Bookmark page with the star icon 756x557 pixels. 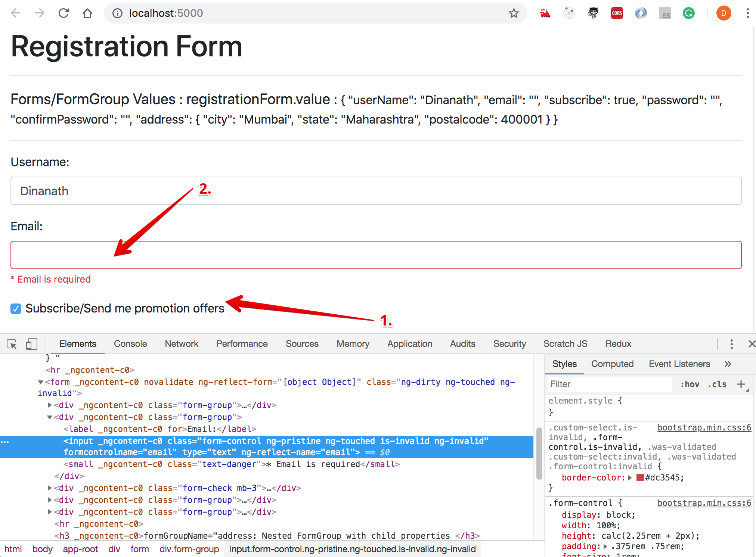click(x=514, y=13)
